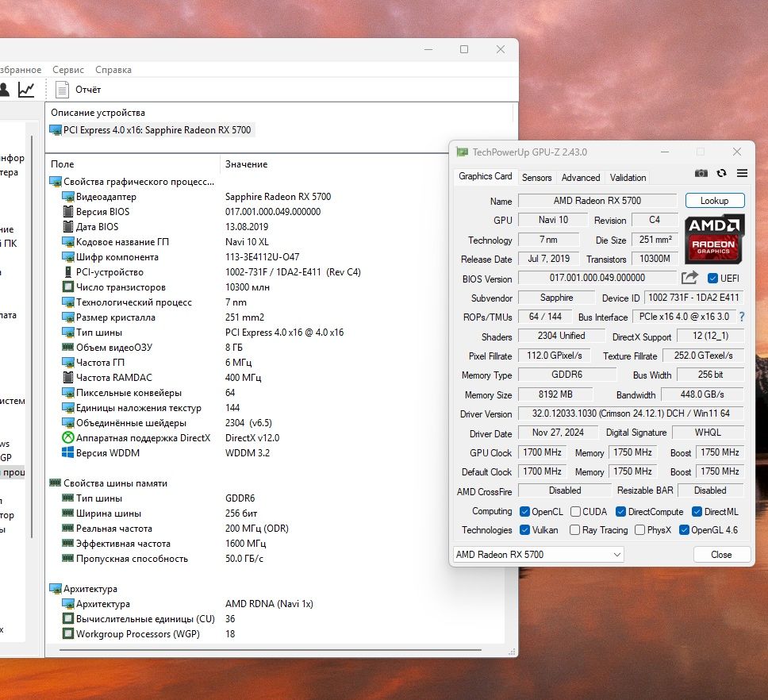
Task: Switch to the Sensors tab
Action: point(537,177)
